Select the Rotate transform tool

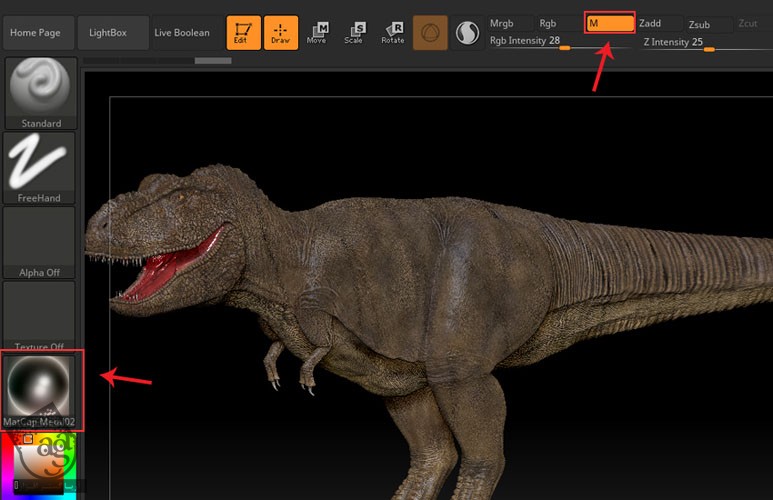tap(393, 33)
